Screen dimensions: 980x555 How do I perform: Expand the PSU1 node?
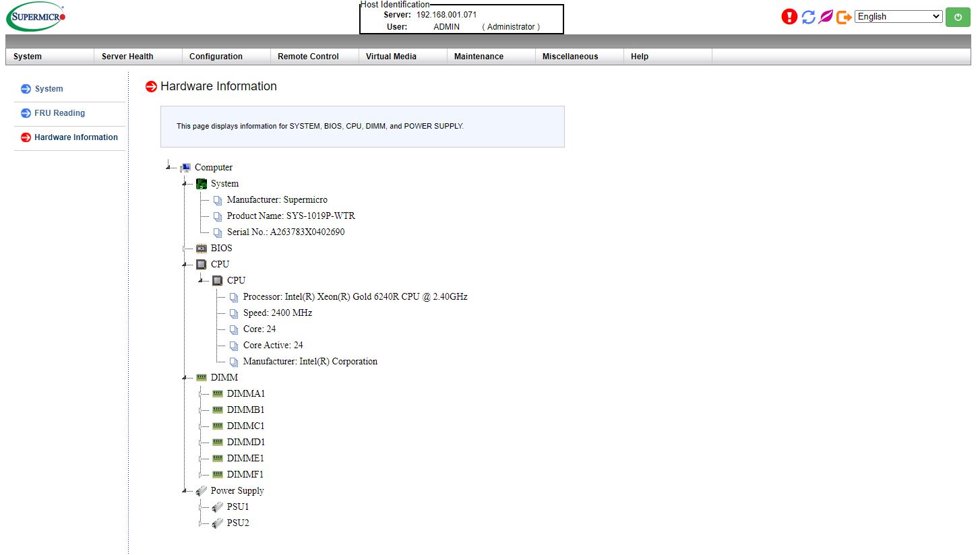(200, 507)
